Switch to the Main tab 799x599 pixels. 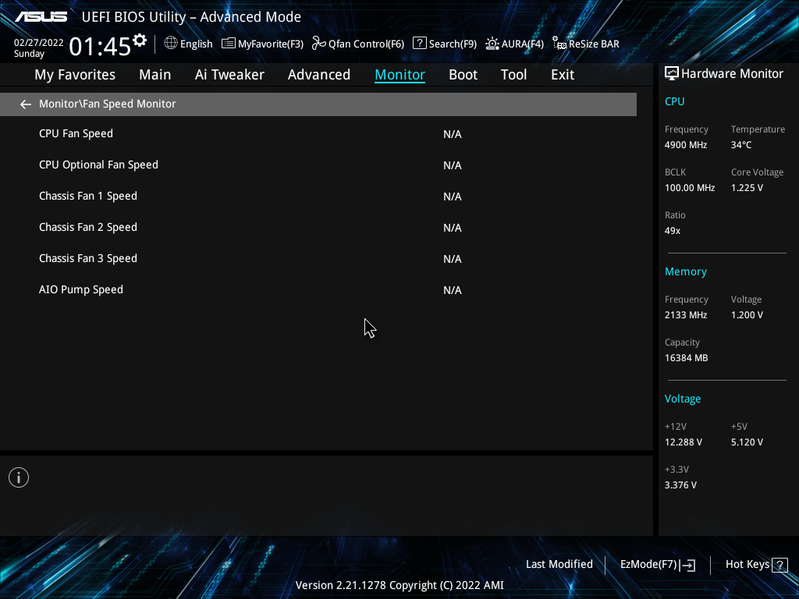(155, 75)
